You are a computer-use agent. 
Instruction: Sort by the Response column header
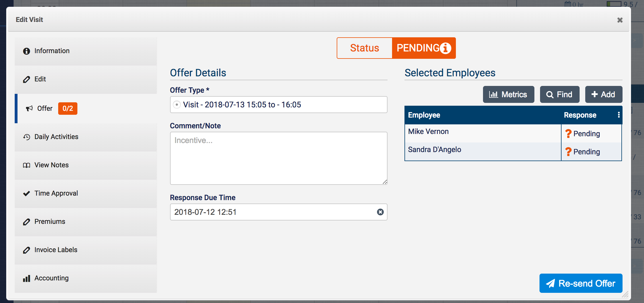point(580,115)
